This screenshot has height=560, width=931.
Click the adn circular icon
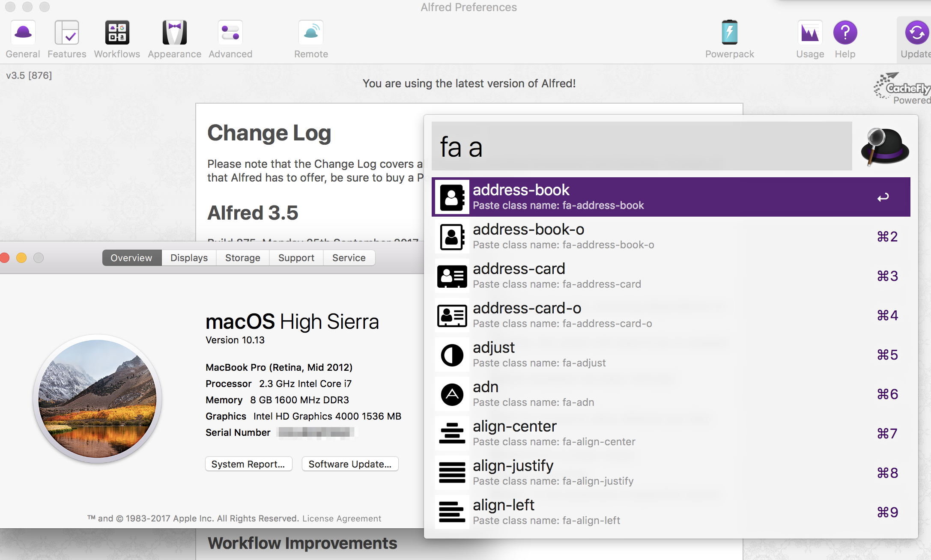coord(452,394)
